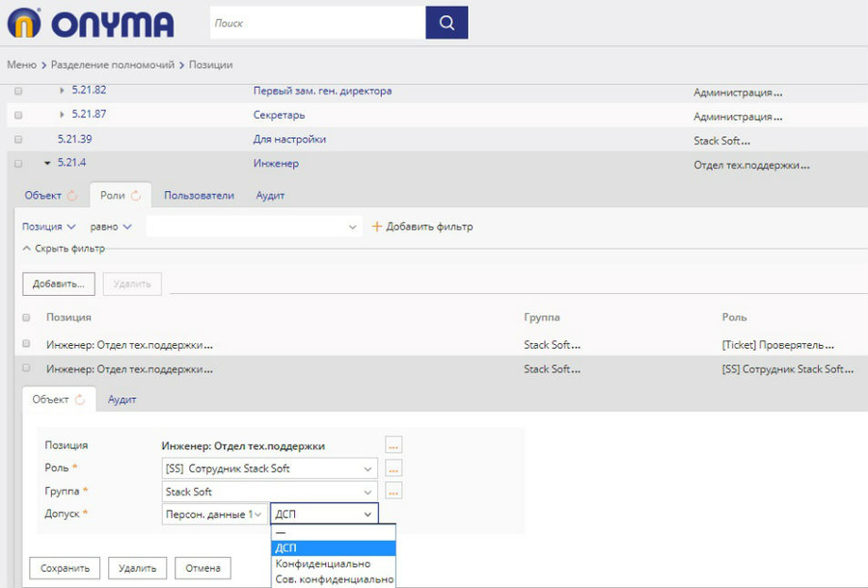Open Разделение полномочий in breadcrumb

[x=113, y=65]
